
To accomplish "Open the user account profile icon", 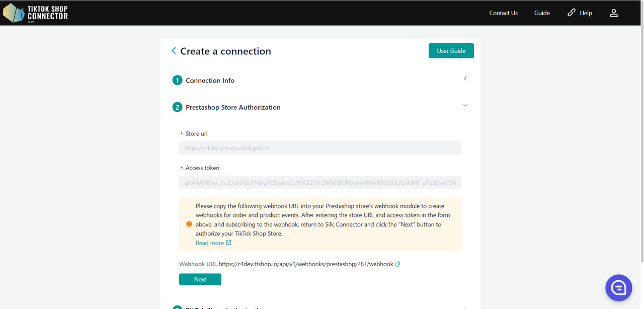I will pos(614,13).
